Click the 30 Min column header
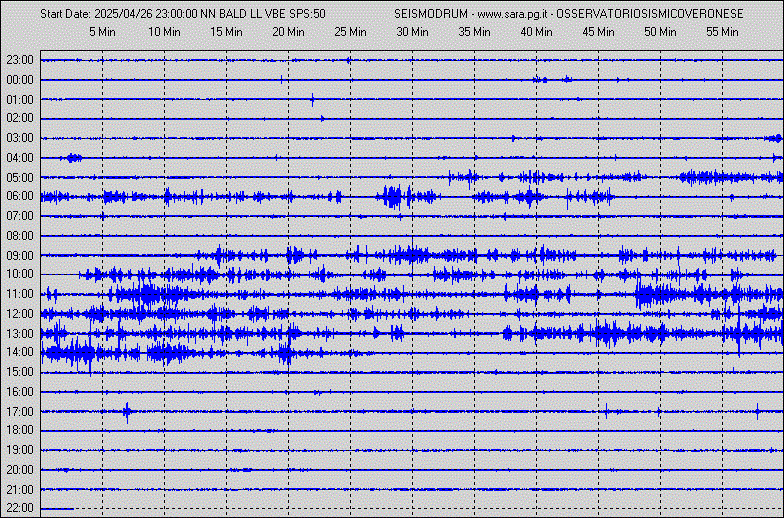Viewport: 784px width, 518px height. [412, 32]
